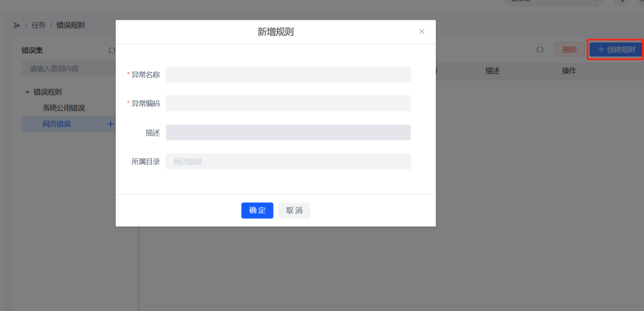This screenshot has width=644, height=311.
Task: Collapse the 错误规则 tree node arrow
Action: (27, 92)
